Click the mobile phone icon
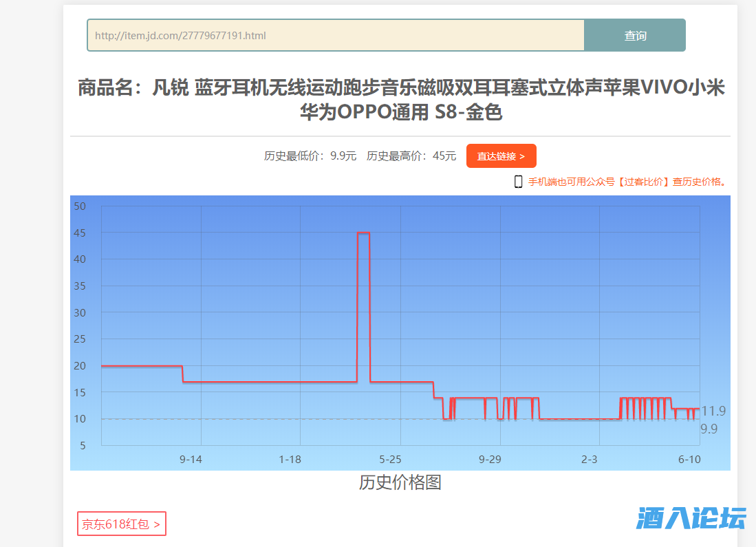 518,182
